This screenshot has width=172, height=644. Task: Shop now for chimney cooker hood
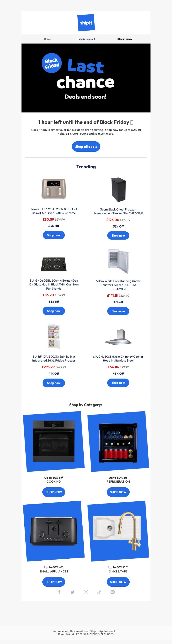point(118,382)
